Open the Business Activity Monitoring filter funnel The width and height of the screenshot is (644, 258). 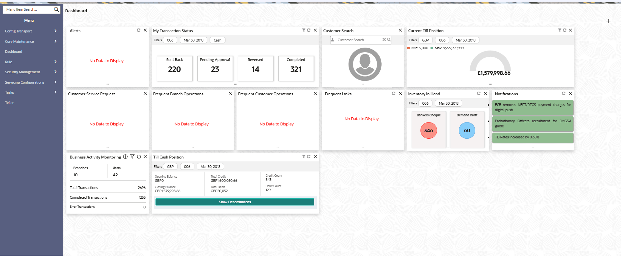coord(132,157)
